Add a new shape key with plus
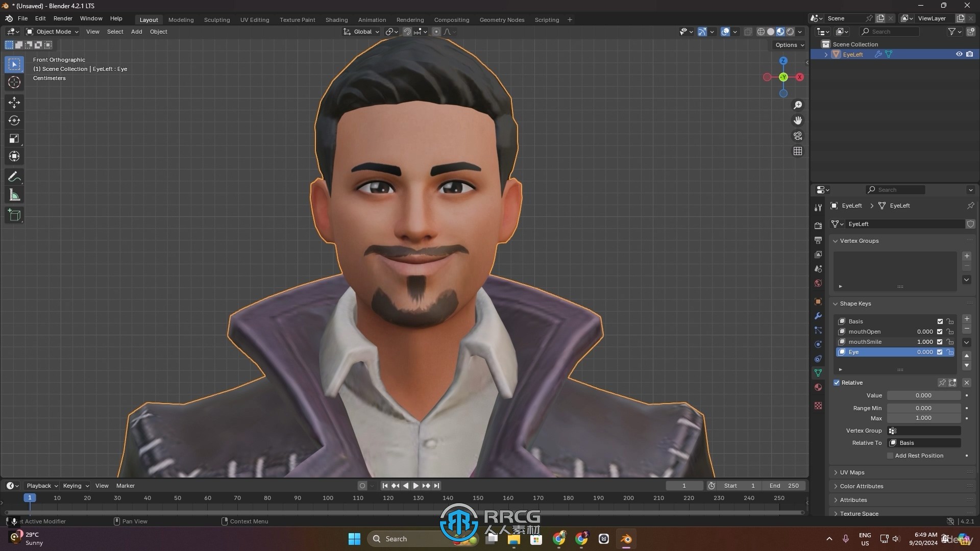The height and width of the screenshot is (551, 980). [x=967, y=319]
